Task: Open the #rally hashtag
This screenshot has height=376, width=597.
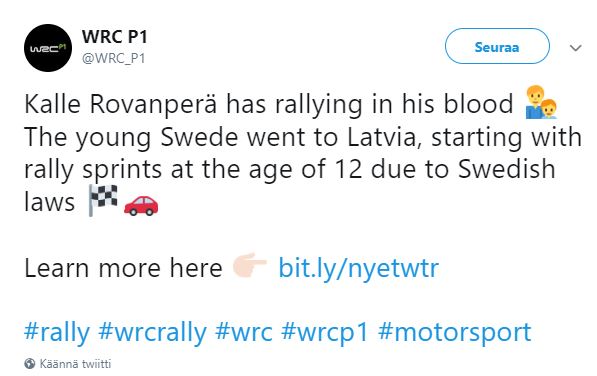Action: [57, 332]
